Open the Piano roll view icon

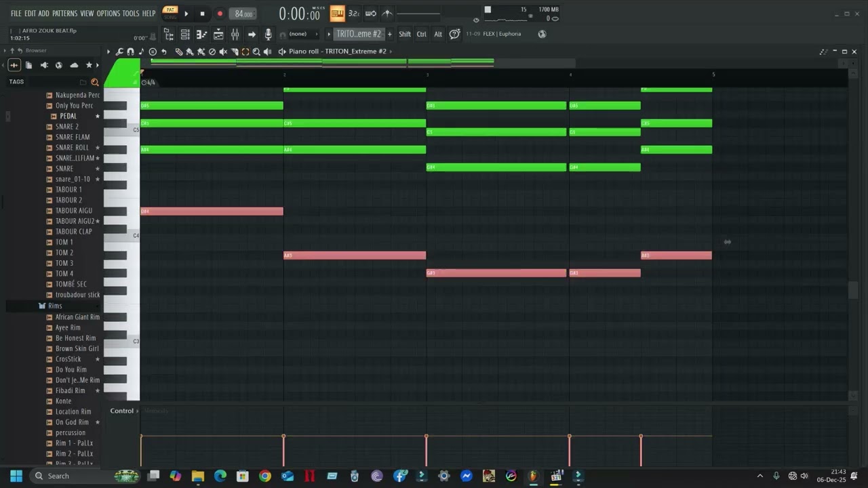tap(201, 34)
